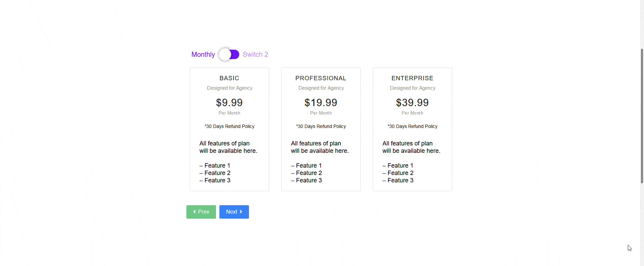Screen dimensions: 644x266
Task: Click Enterprise plan's 30 Days Refund Policy text
Action: [x=413, y=126]
